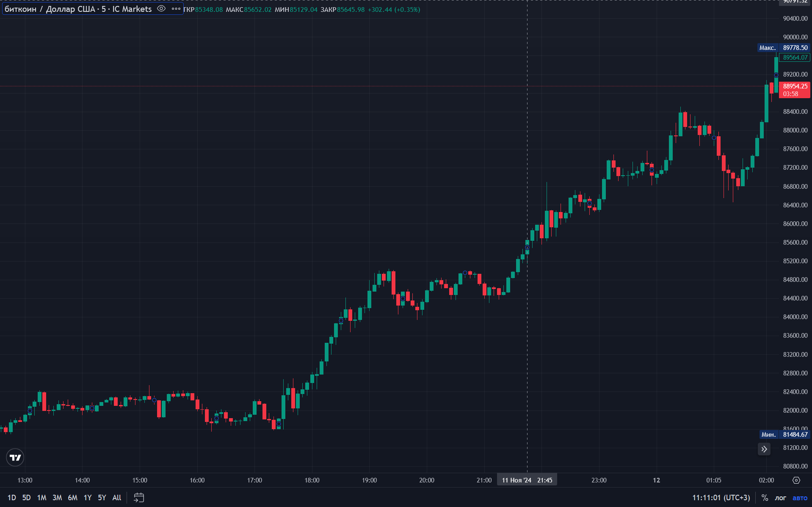Click the 'Макс.' 89778.50 price label
Image resolution: width=812 pixels, height=507 pixels.
tap(784, 48)
